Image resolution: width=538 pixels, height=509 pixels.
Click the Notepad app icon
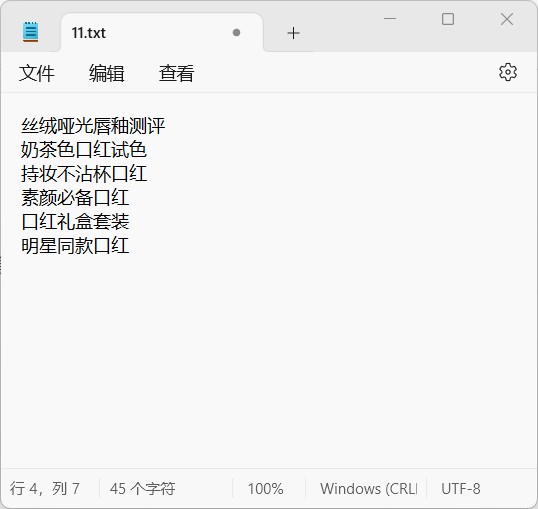[31, 32]
